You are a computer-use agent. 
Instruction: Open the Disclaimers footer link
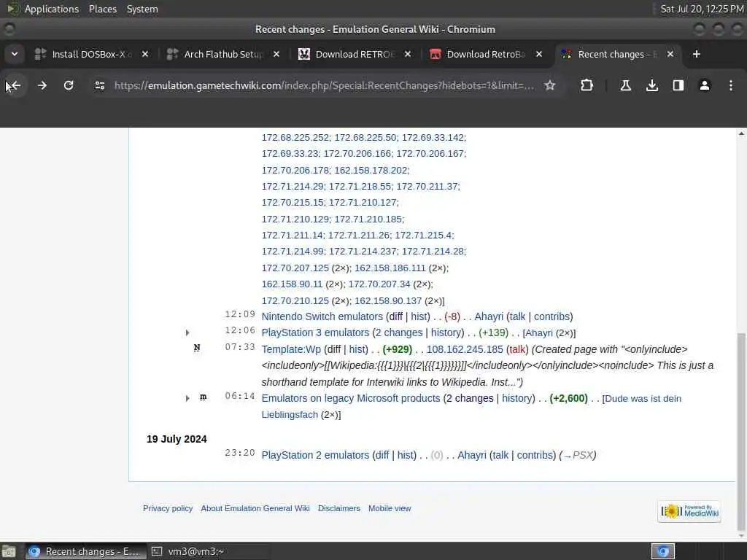(339, 508)
